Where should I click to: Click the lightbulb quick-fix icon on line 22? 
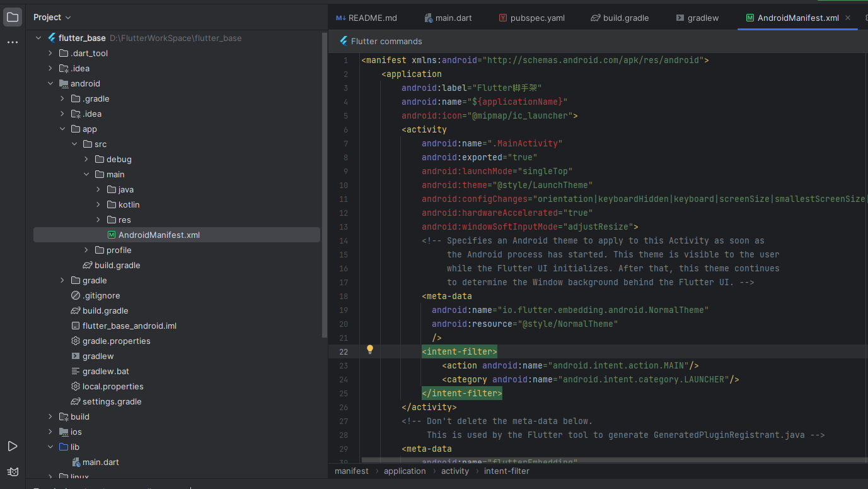coord(370,350)
